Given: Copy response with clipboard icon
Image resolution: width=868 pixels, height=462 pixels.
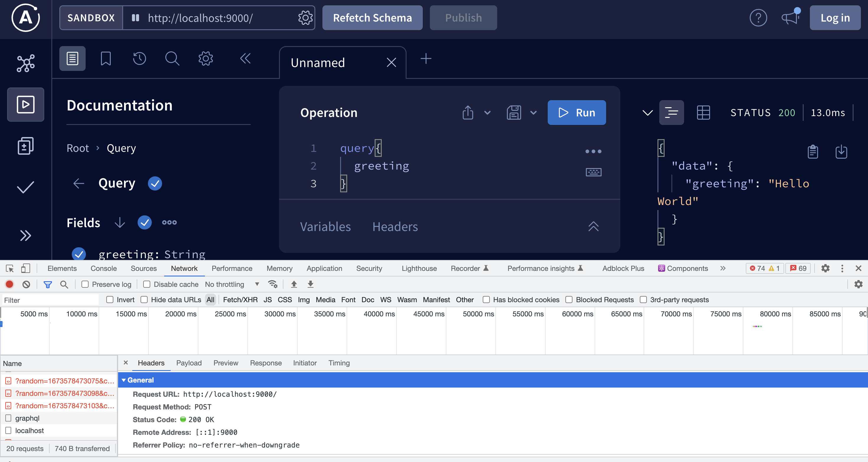Looking at the screenshot, I should tap(812, 152).
